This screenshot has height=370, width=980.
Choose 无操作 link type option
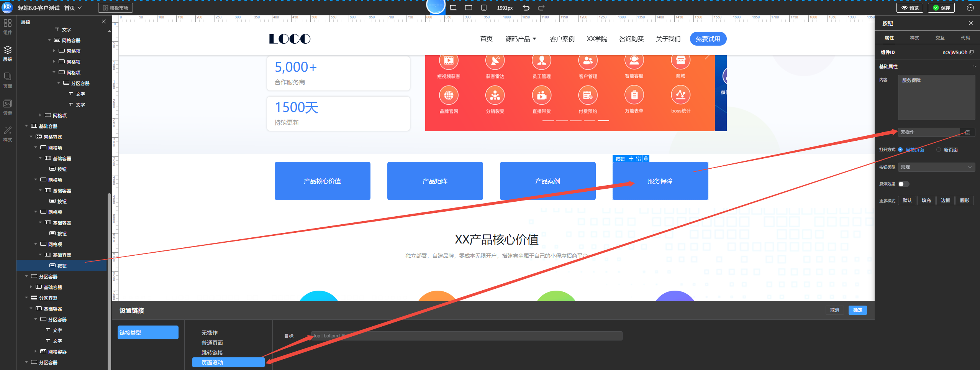(210, 333)
